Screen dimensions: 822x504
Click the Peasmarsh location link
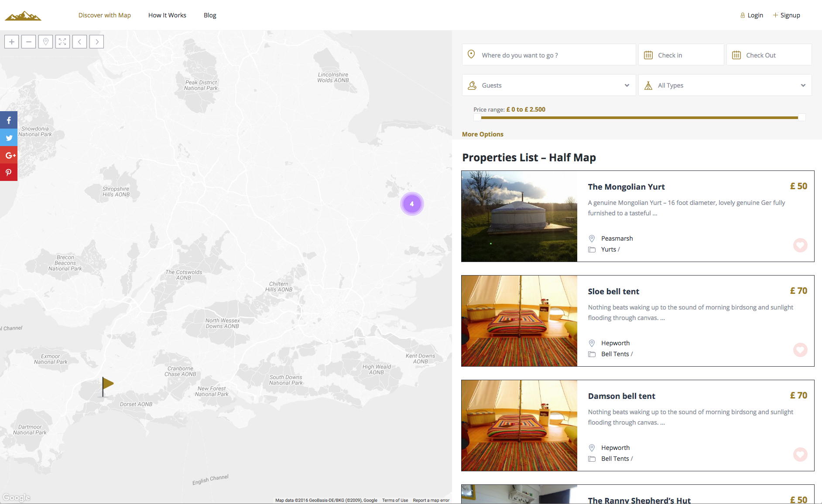point(617,238)
